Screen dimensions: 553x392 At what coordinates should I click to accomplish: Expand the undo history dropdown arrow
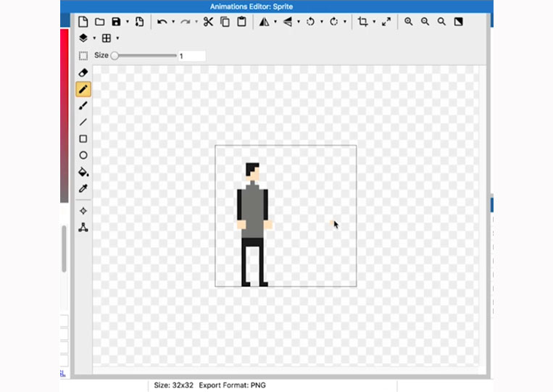[x=173, y=22]
